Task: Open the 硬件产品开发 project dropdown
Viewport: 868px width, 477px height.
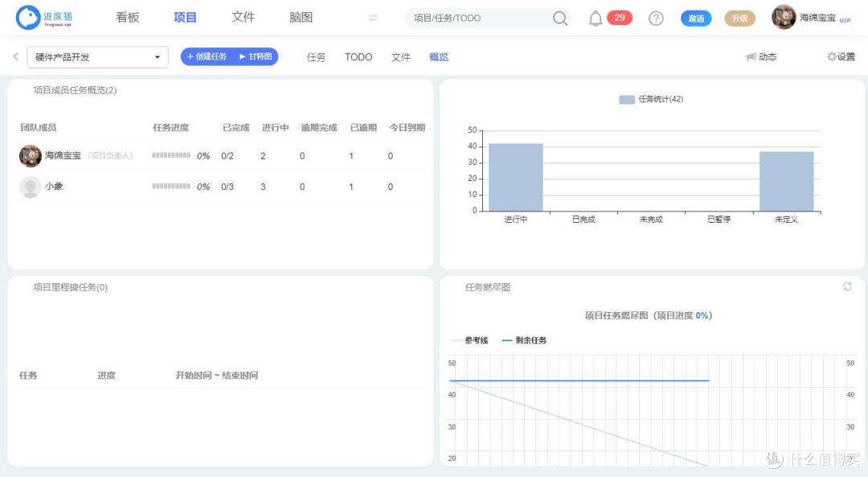Action: pos(97,57)
